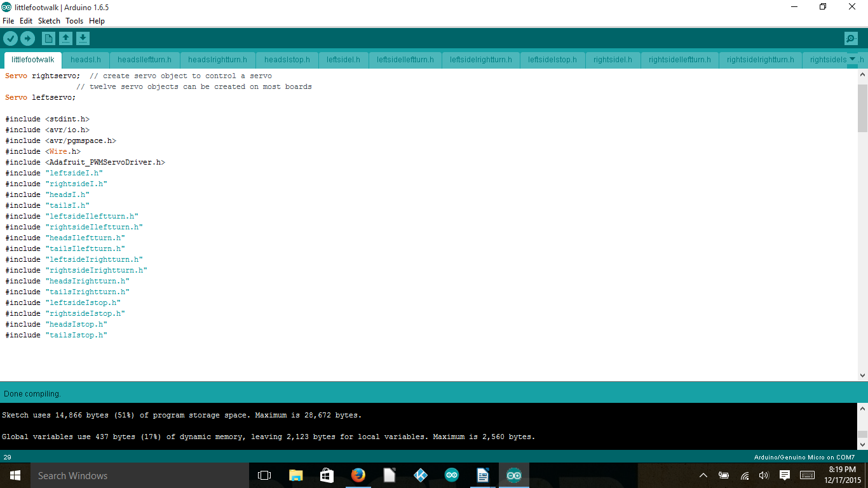The width and height of the screenshot is (868, 488).
Task: Open the touch keyboard tray icon
Action: pyautogui.click(x=807, y=475)
